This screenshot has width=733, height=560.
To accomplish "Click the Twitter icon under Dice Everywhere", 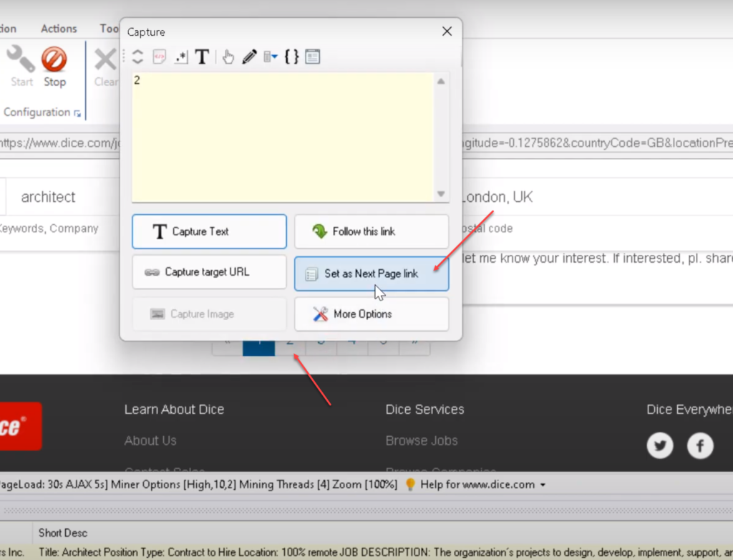I will 660,445.
